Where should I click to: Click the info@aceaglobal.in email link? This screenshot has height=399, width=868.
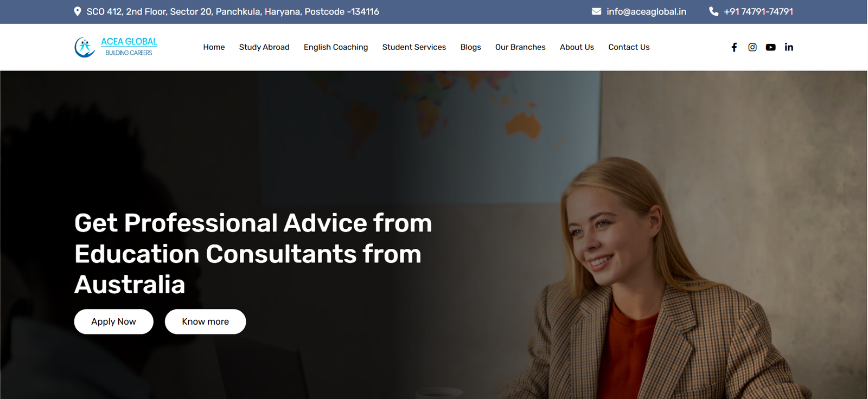tap(646, 11)
